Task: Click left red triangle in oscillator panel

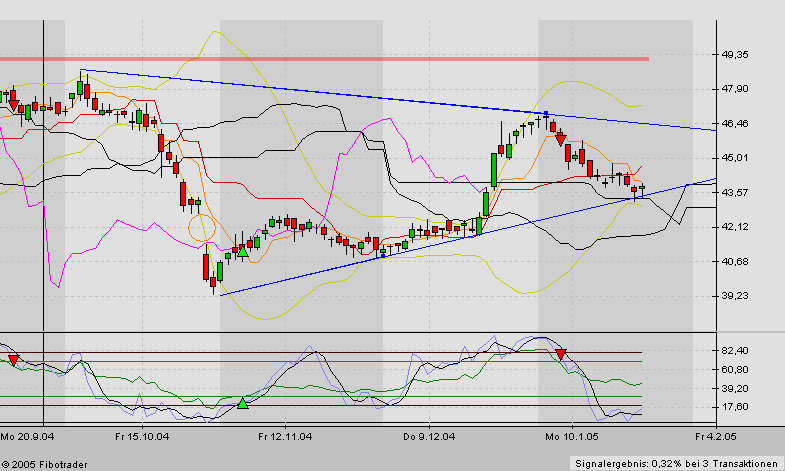Action: [x=13, y=359]
